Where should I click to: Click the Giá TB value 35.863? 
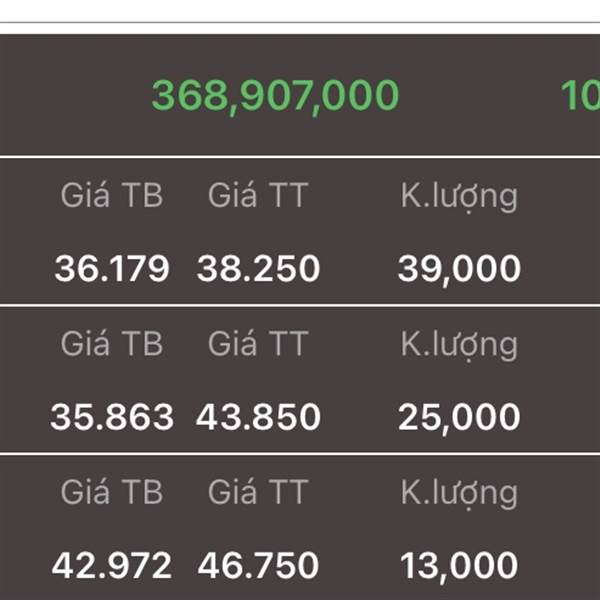[x=112, y=417]
